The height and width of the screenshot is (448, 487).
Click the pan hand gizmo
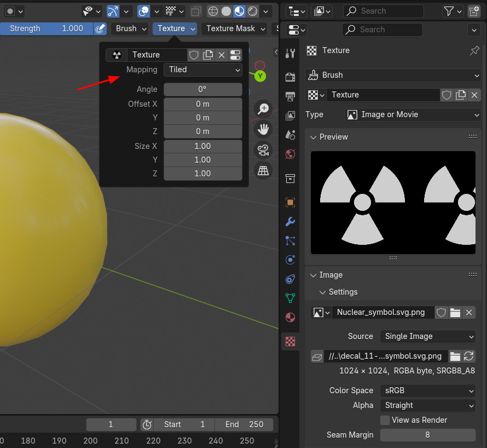[263, 129]
